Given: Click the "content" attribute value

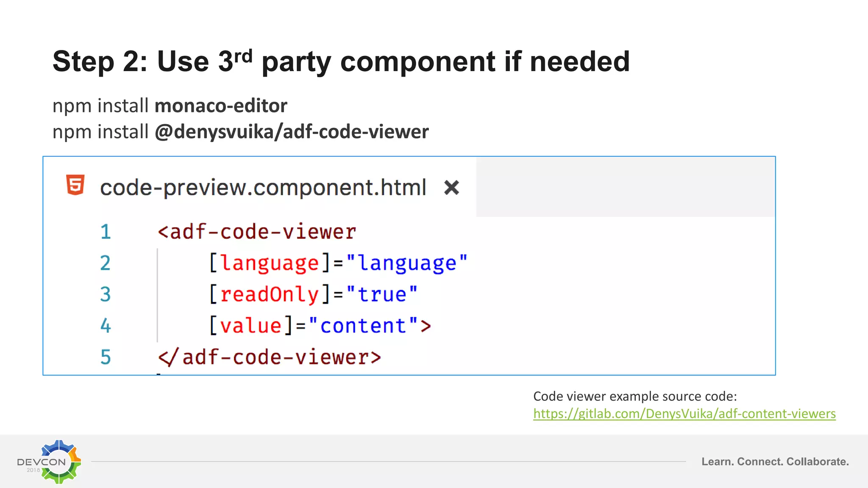Looking at the screenshot, I should tap(363, 326).
